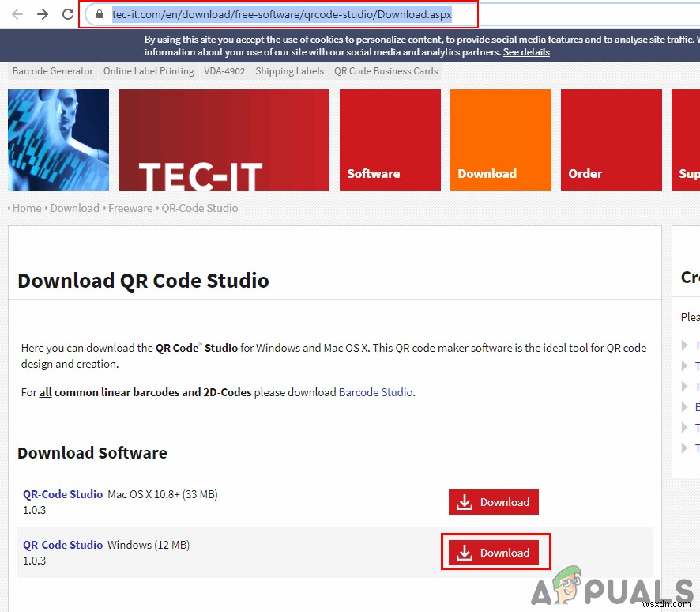The height and width of the screenshot is (612, 700).
Task: Reload the page with refresh icon
Action: coord(68,14)
